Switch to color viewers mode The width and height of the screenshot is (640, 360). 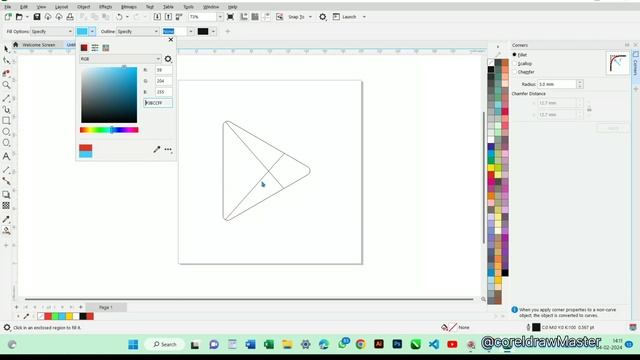tap(84, 48)
